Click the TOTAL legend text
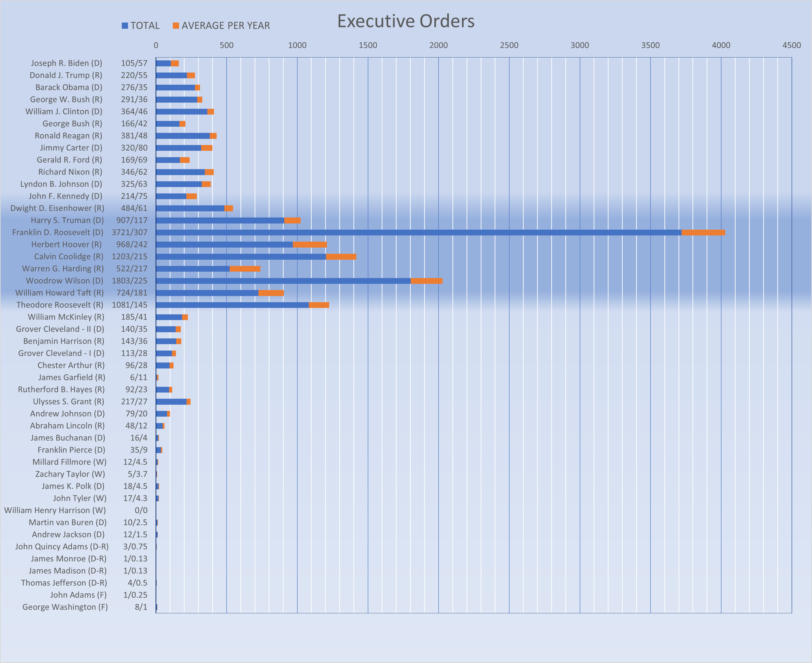The image size is (812, 663). [x=145, y=26]
